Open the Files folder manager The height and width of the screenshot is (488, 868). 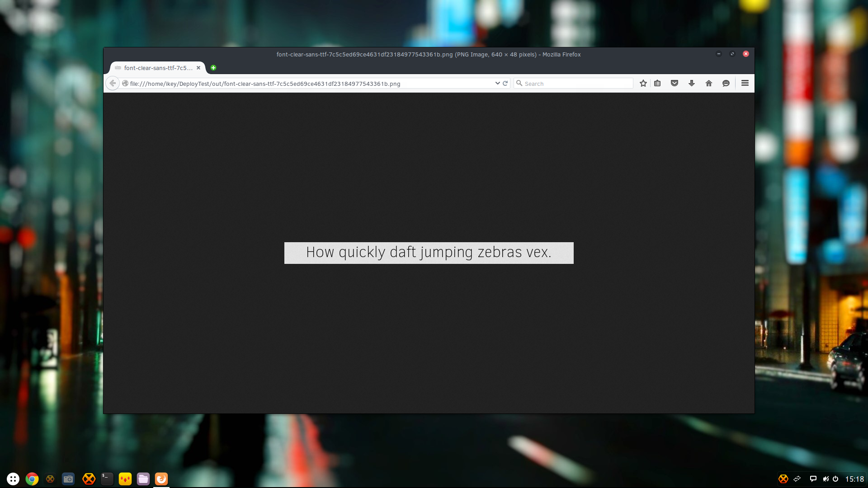pos(143,479)
